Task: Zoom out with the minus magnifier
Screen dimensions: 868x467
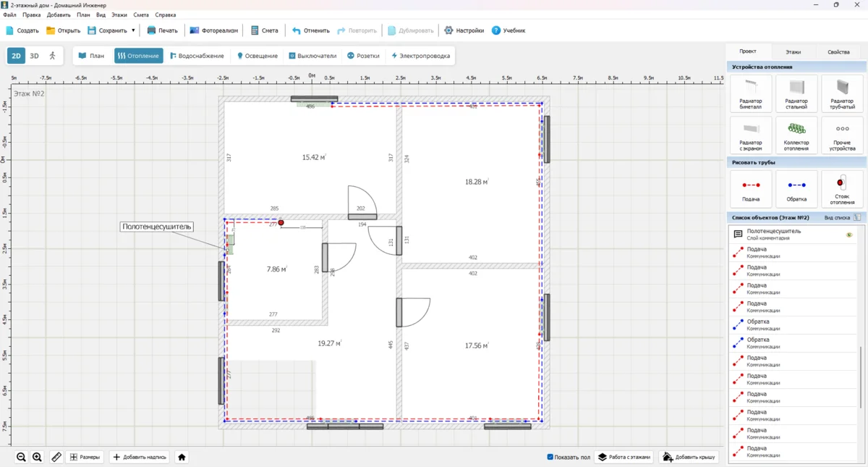Action: click(x=21, y=457)
